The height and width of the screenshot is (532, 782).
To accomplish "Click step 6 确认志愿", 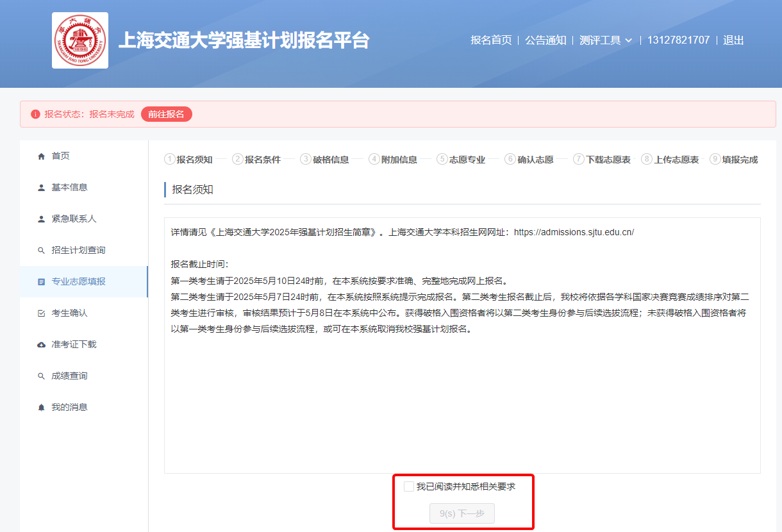I will (x=529, y=160).
